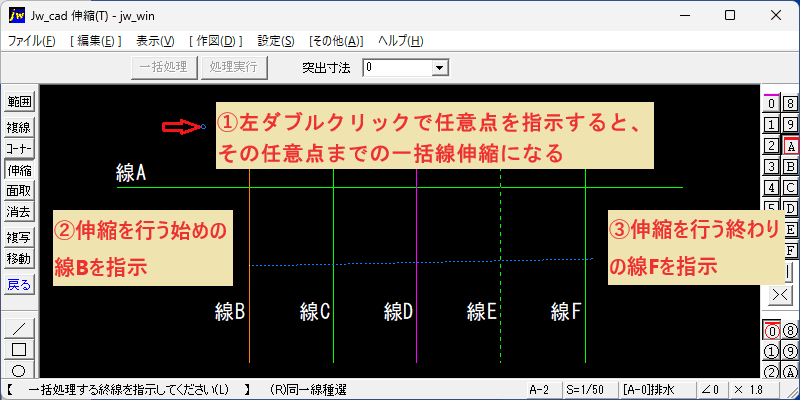Open the 設定(S) menu
Screen dimensions: 800x400
(276, 41)
